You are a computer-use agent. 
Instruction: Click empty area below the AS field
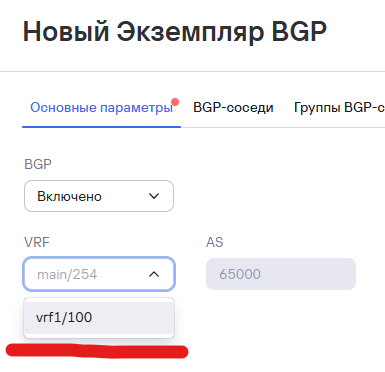(x=281, y=320)
